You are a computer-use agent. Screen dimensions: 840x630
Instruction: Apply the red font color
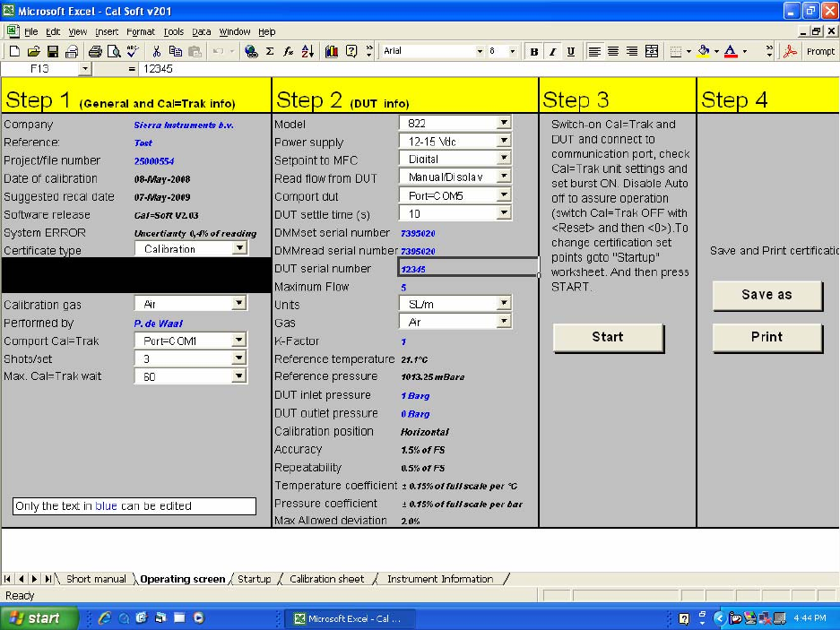731,51
